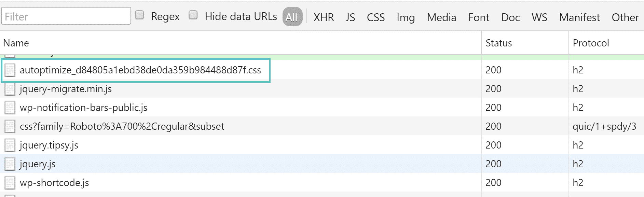Toggle the Hide data URLs checkbox

[193, 15]
